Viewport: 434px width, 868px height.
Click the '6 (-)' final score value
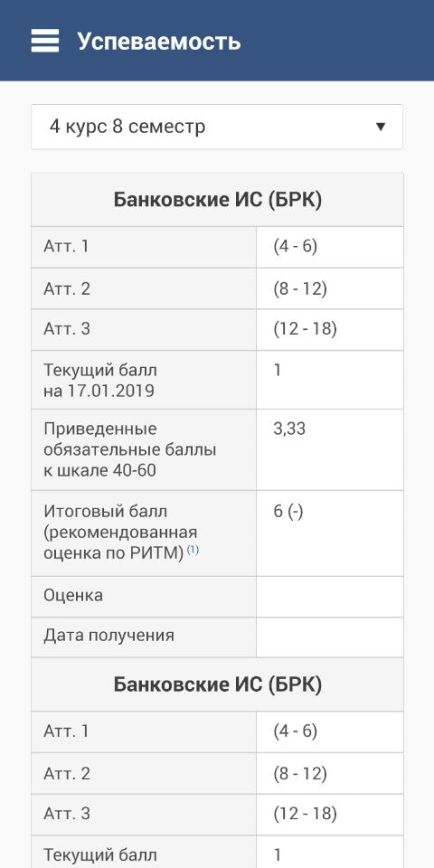288,512
